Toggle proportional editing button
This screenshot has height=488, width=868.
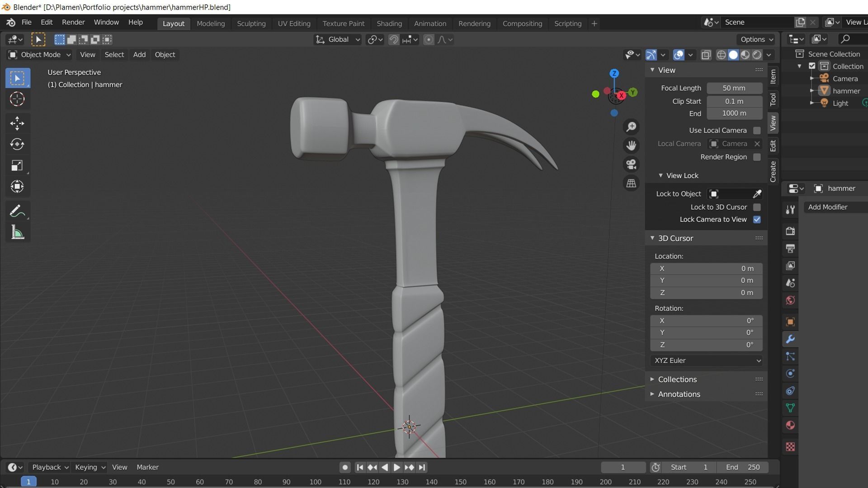(x=429, y=40)
